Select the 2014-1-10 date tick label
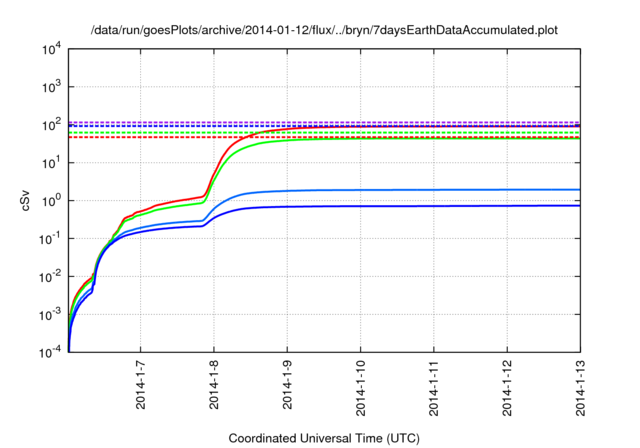This screenshot has height=448, width=640. point(360,388)
